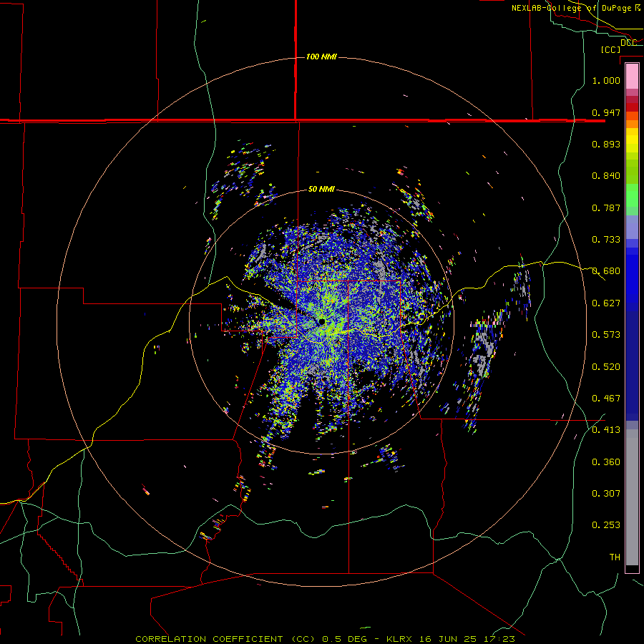Click the 0.467 legend value
Image resolution: width=644 pixels, height=644 pixels.
pos(606,399)
